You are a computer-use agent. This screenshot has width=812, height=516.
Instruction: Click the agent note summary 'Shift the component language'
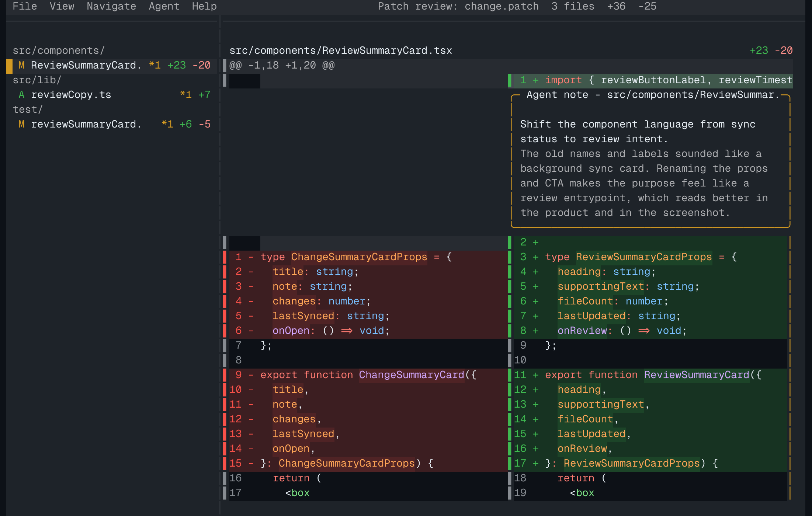[x=638, y=132]
